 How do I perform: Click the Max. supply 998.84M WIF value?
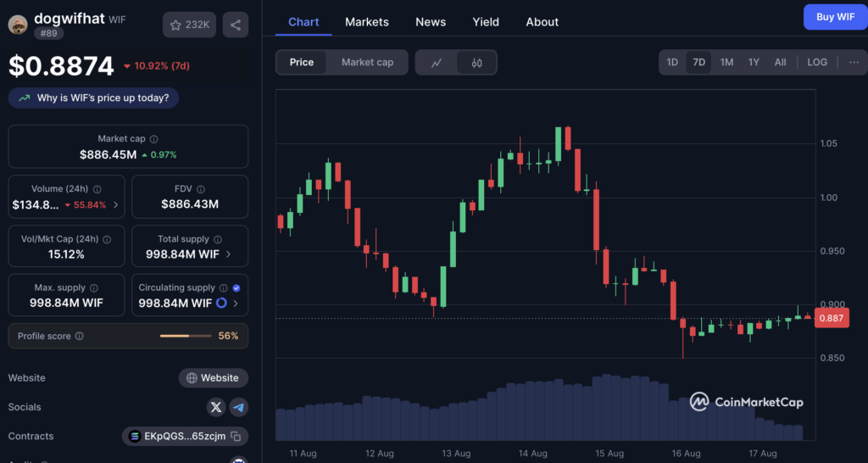tap(66, 304)
